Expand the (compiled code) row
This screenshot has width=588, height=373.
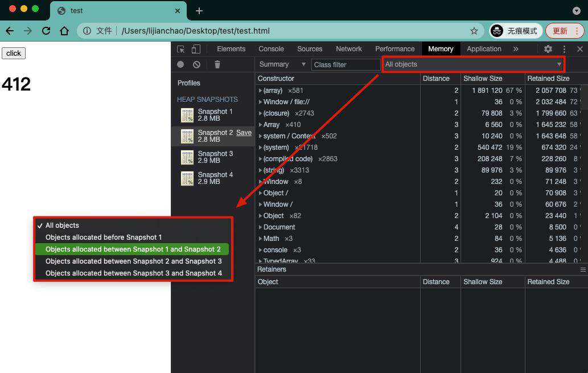coord(260,159)
